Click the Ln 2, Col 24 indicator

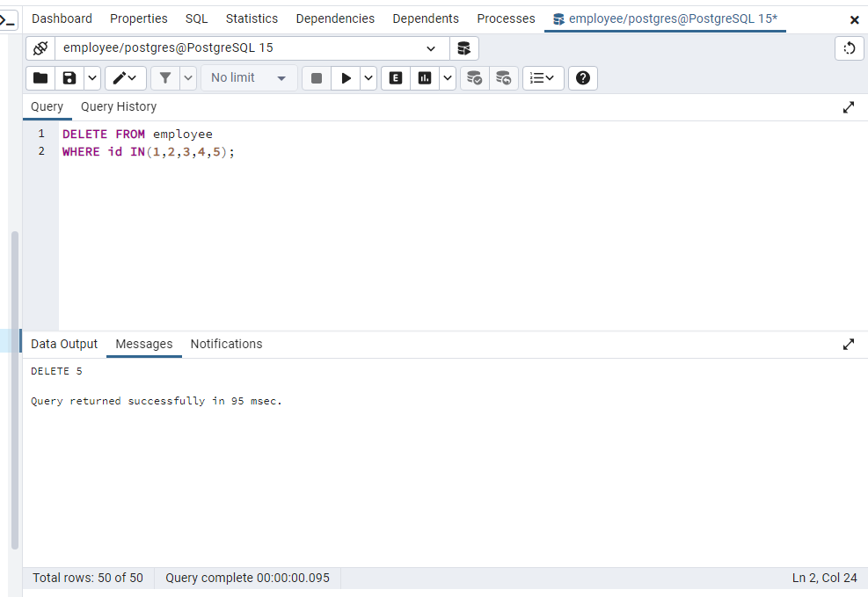(x=824, y=579)
